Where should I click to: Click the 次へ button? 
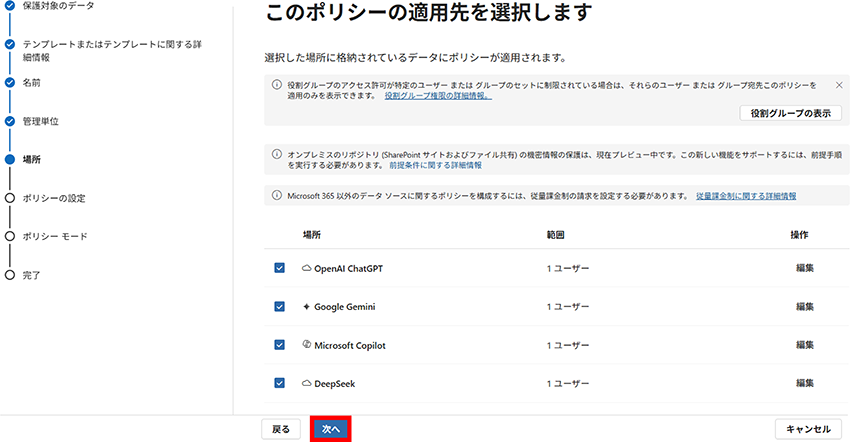[331, 429]
